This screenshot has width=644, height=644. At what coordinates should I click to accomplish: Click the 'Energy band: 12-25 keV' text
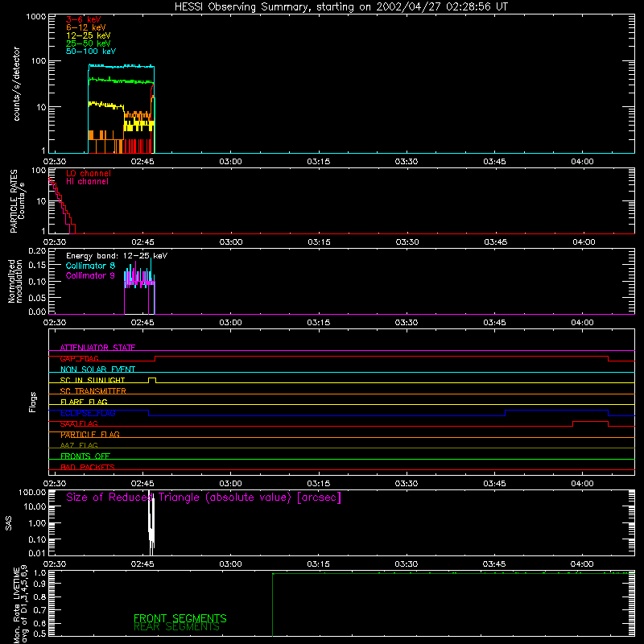tap(117, 256)
